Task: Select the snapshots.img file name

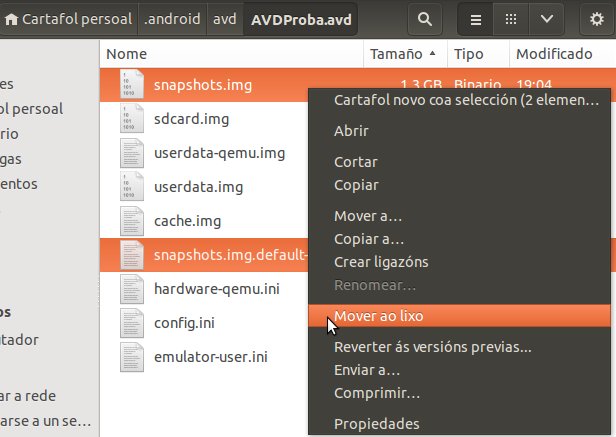Action: [x=203, y=85]
